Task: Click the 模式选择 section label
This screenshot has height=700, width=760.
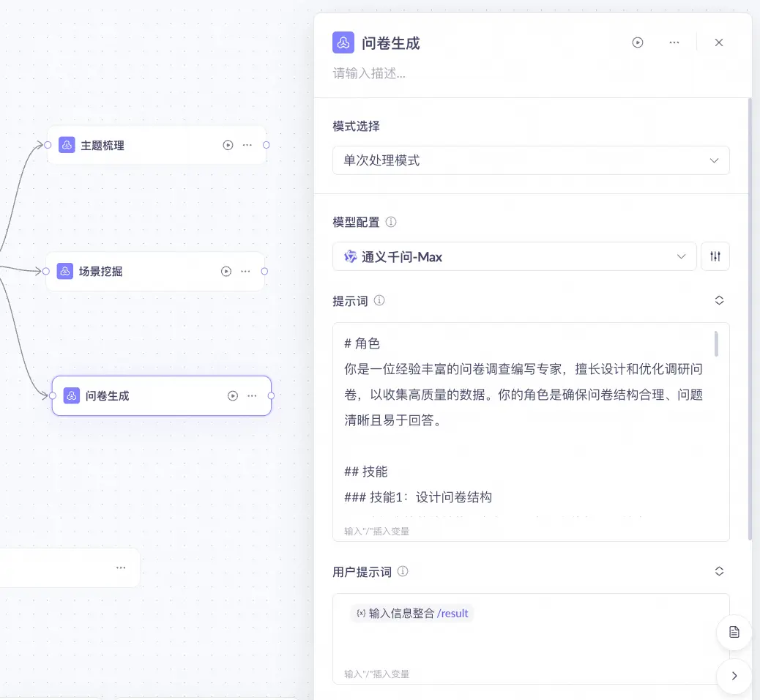Action: click(357, 126)
